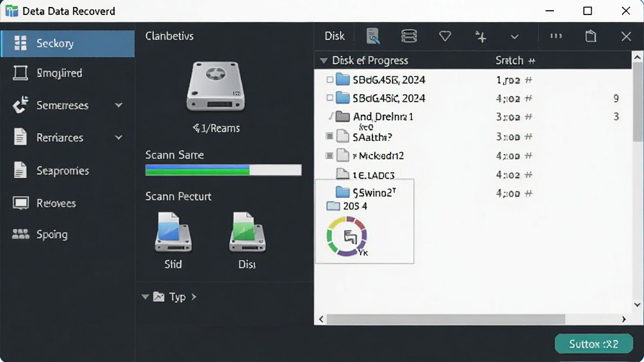This screenshot has width=644, height=362.
Task: Select Semerreses in the sidebar
Action: click(x=62, y=106)
